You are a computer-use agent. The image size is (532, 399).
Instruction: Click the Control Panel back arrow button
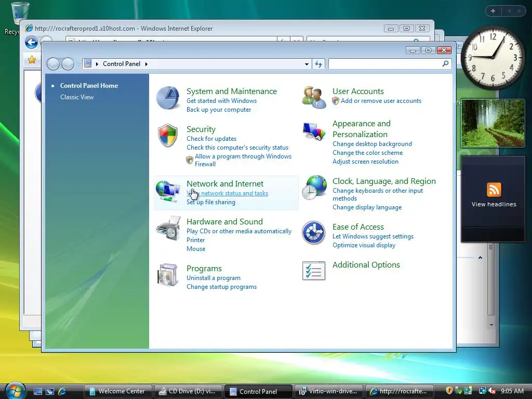tap(53, 64)
